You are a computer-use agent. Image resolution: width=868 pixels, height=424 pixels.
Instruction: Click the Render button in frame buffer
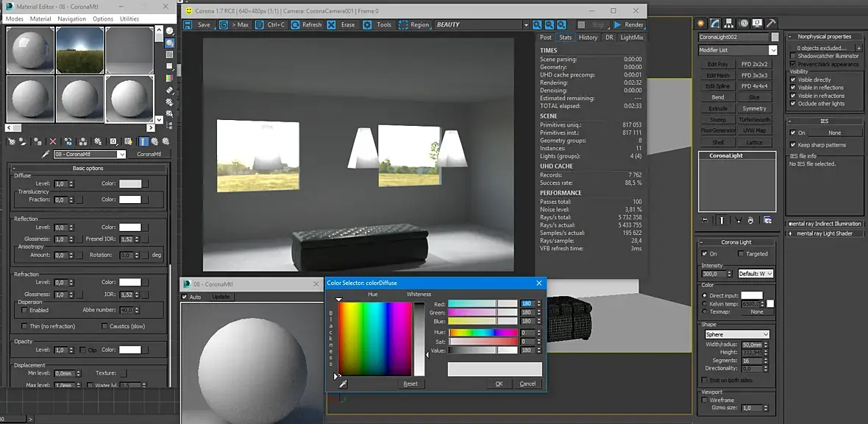628,25
